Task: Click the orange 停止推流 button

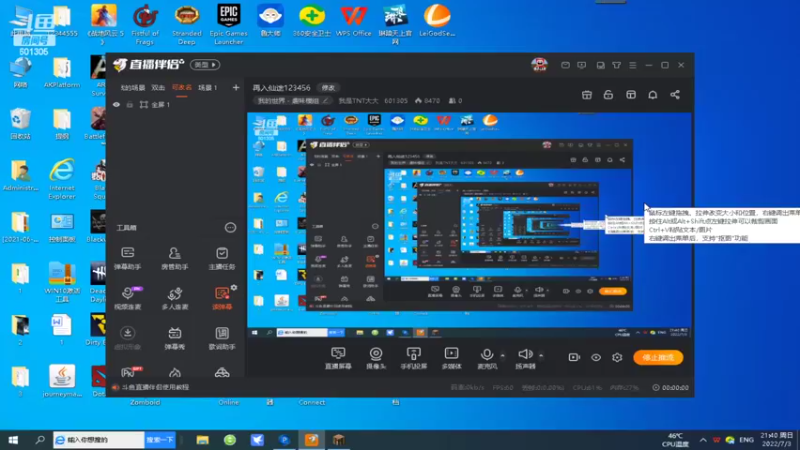Action: click(658, 357)
